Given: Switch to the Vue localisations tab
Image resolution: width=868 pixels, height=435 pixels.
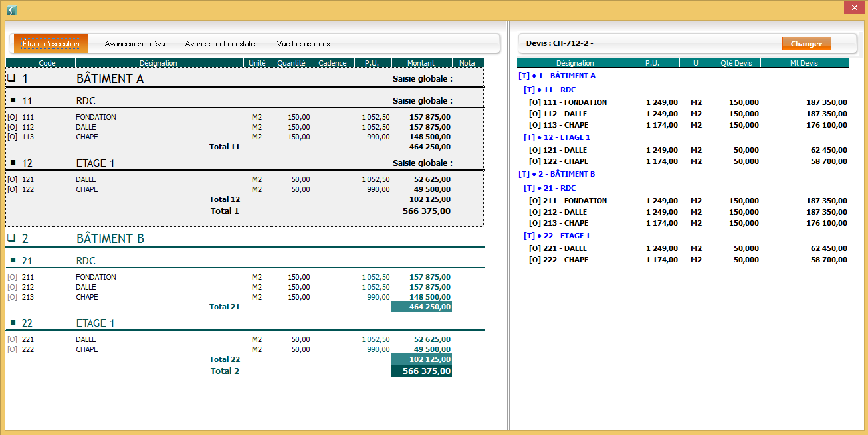Looking at the screenshot, I should pos(304,44).
